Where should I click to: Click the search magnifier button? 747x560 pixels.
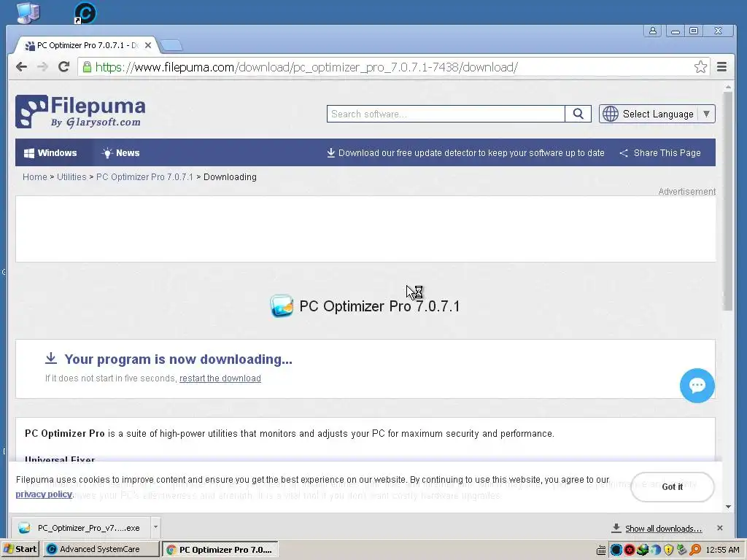coord(578,114)
